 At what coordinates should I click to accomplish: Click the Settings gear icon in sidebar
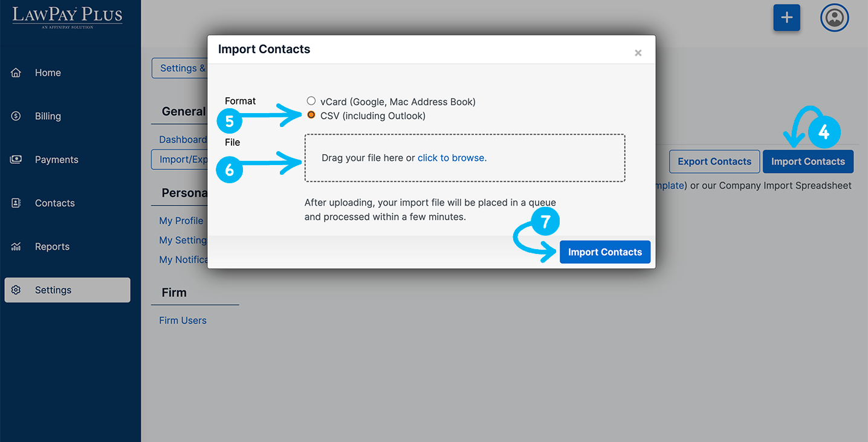(x=16, y=290)
